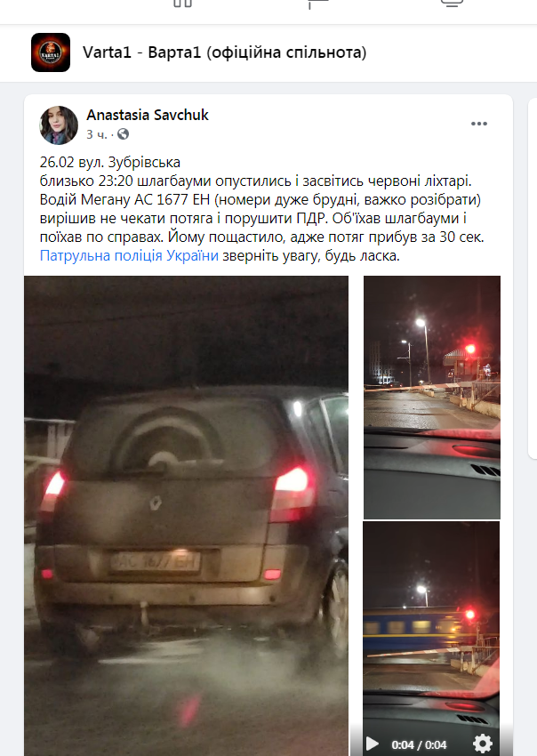Play the train crossing video

pos(372,744)
